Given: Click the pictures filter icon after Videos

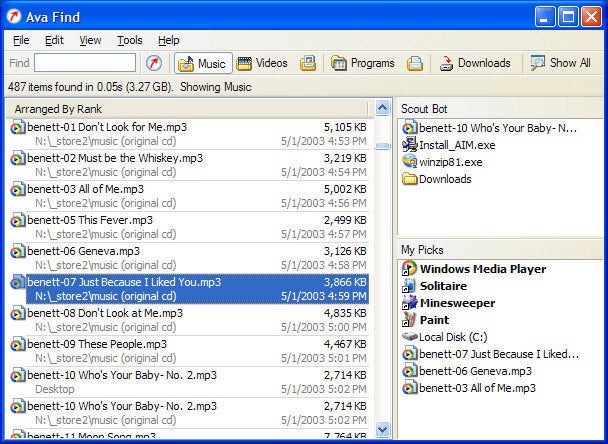Looking at the screenshot, I should (x=308, y=63).
